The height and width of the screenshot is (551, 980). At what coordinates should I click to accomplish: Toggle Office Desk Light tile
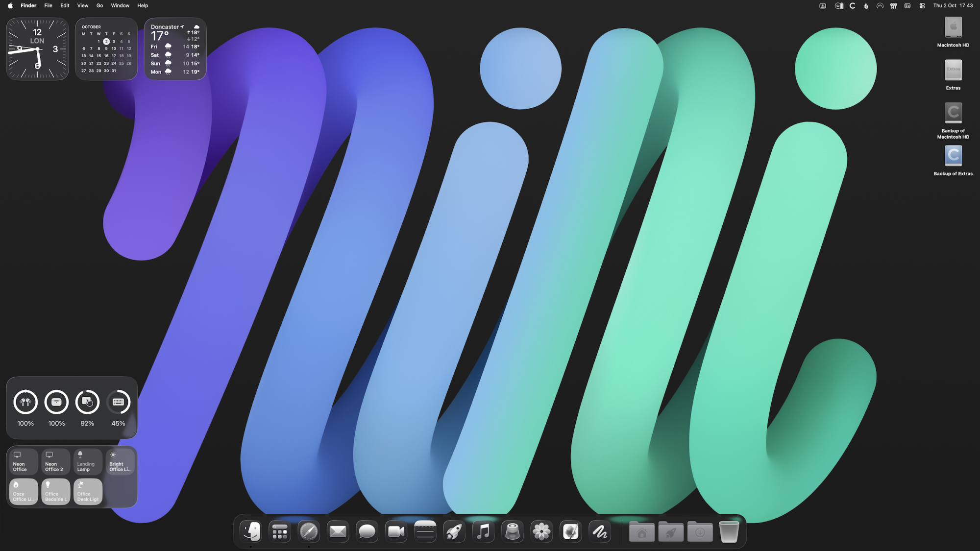coord(88,491)
